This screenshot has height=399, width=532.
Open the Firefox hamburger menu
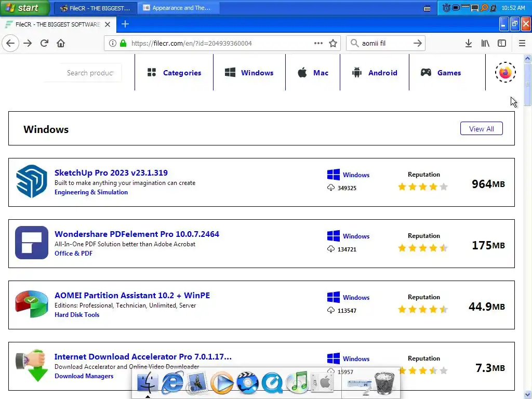coord(522,43)
